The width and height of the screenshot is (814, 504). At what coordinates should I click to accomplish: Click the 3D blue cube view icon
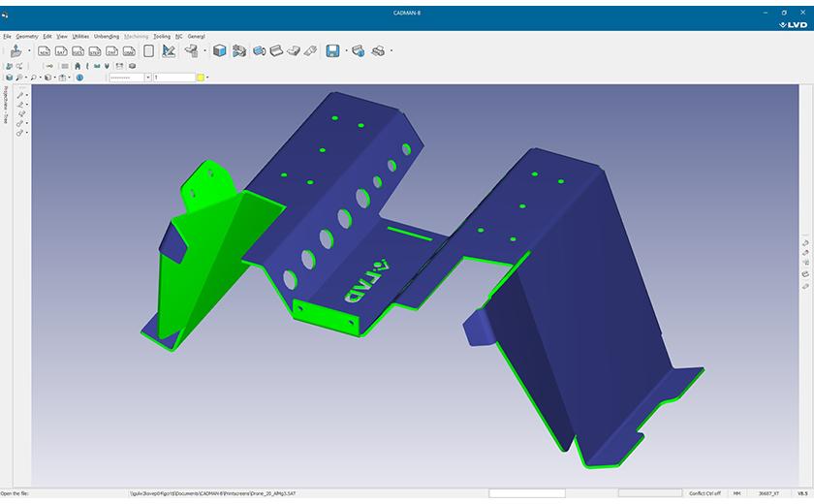click(x=220, y=50)
